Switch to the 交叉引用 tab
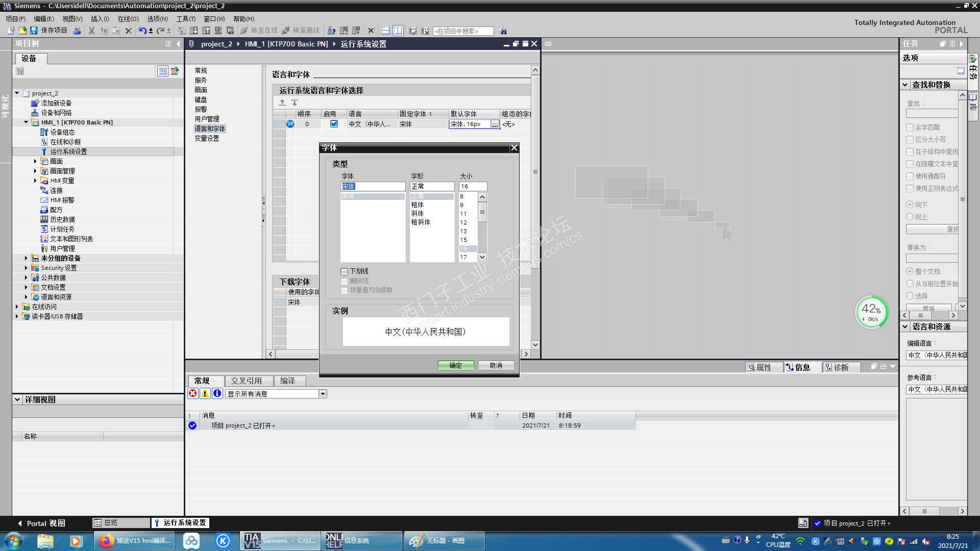 pos(246,381)
